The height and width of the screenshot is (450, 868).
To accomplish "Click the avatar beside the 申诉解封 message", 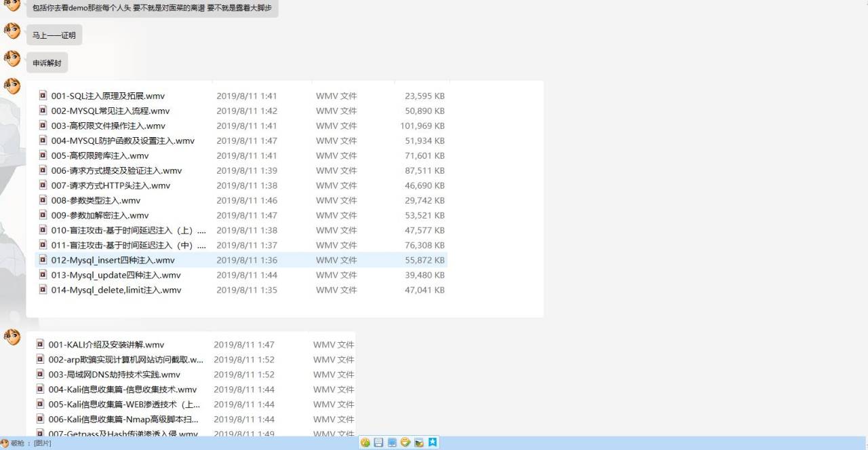I will [x=12, y=59].
